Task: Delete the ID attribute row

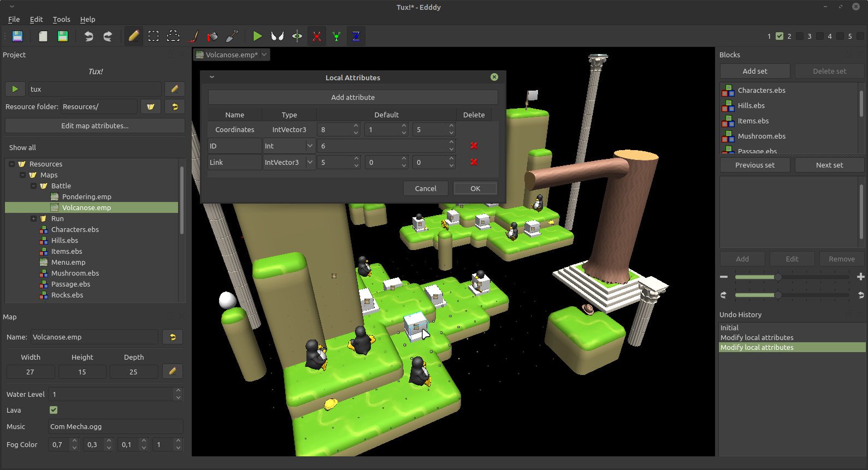Action: click(474, 146)
